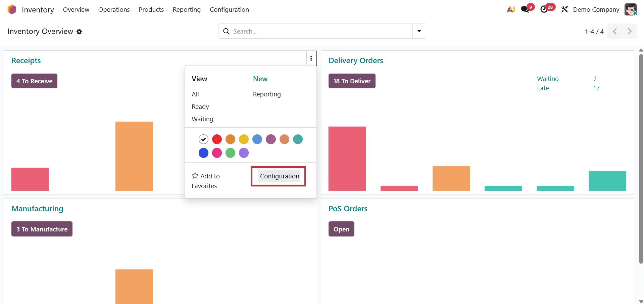Open the Receipts card kebab menu
Viewport: 644px width, 304px height.
311,58
